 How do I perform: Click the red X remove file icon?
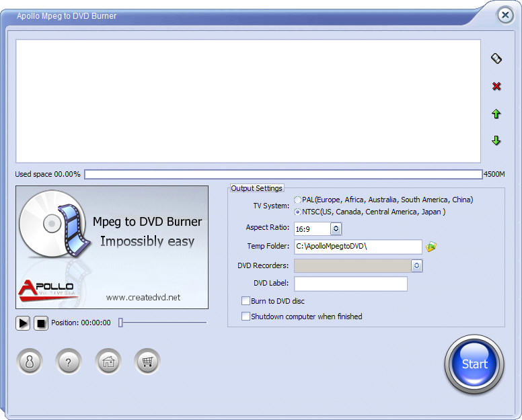tap(496, 86)
